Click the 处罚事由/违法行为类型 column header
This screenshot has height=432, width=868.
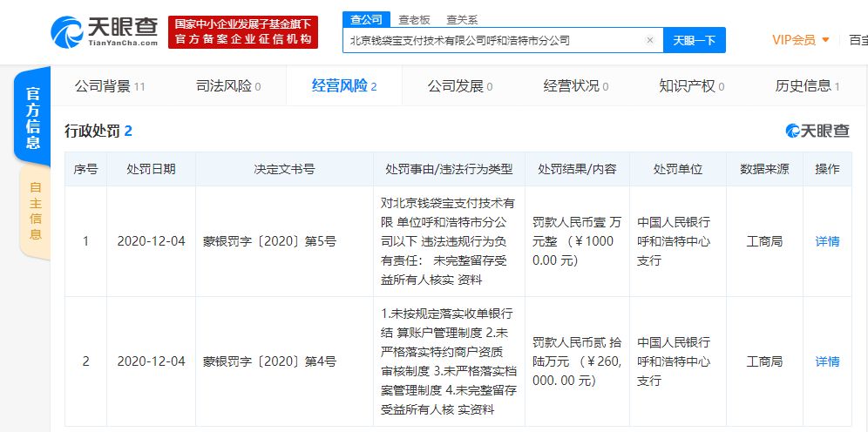tap(449, 169)
